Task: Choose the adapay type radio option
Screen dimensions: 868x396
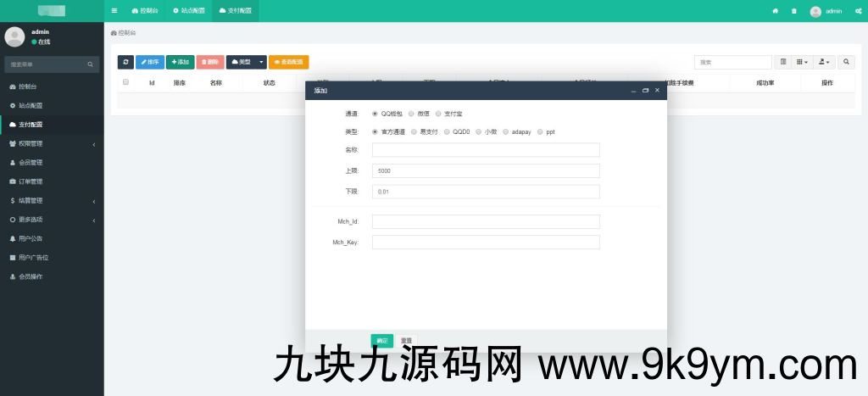Action: (x=506, y=132)
